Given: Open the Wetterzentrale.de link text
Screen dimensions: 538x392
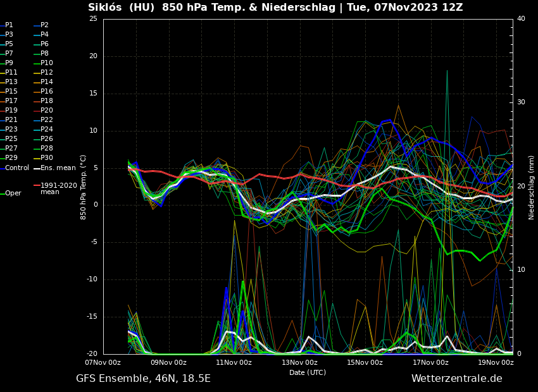Looking at the screenshot, I should pyautogui.click(x=456, y=379).
